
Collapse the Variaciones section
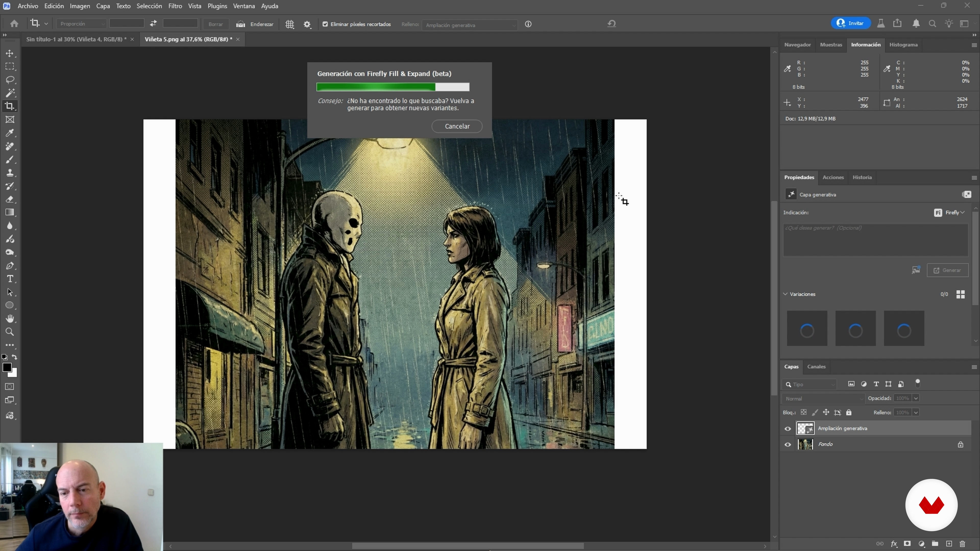click(785, 294)
